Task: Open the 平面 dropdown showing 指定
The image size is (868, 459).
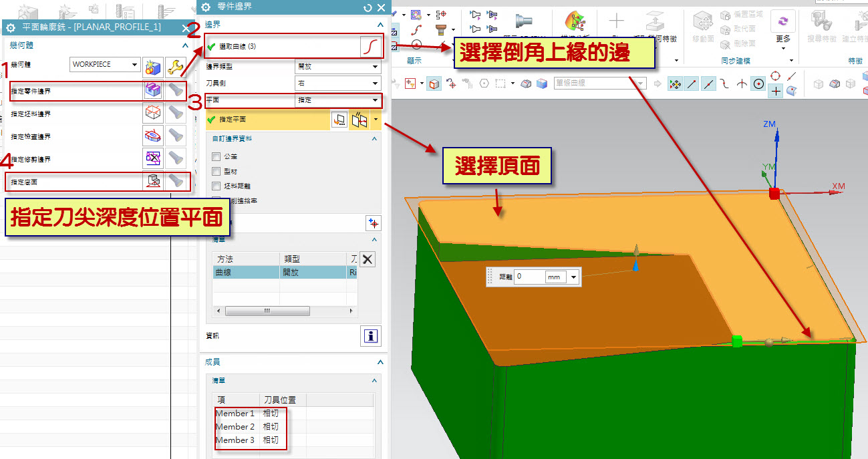Action: [337, 100]
